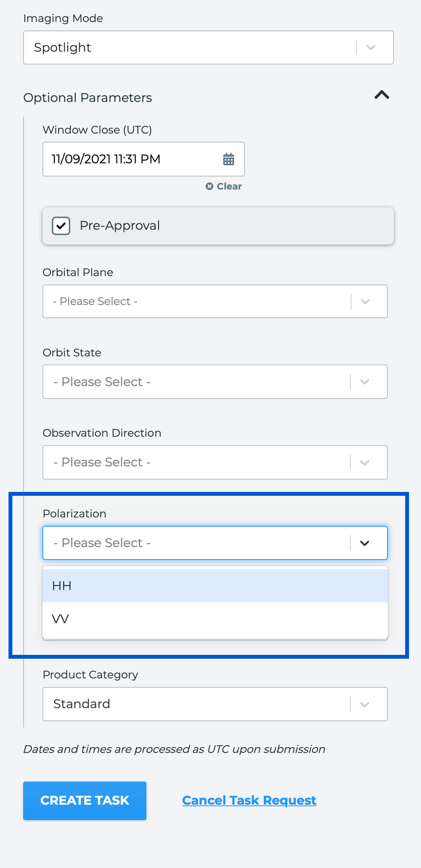421x868 pixels.
Task: Open the Product Category Standard dropdown
Action: click(x=215, y=704)
